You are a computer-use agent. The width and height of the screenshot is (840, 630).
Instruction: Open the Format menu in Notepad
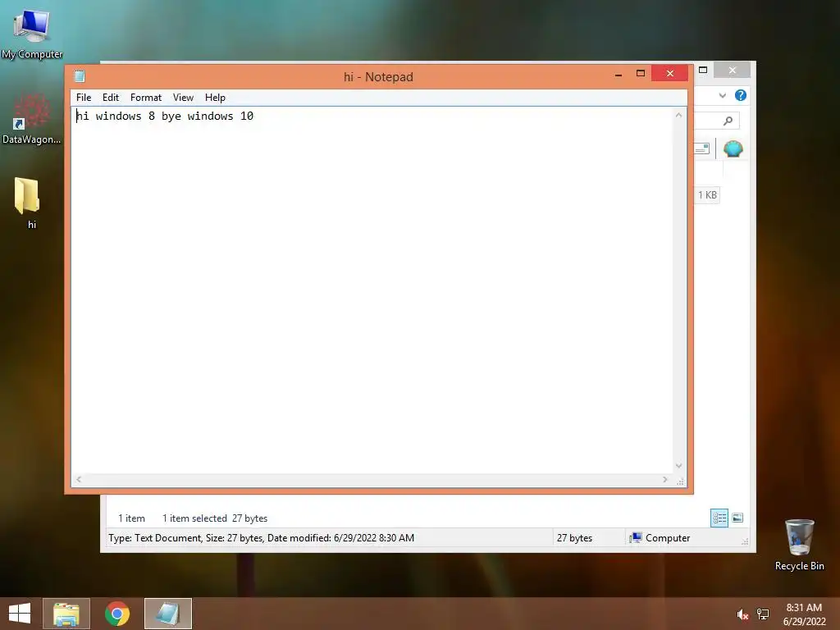point(146,98)
